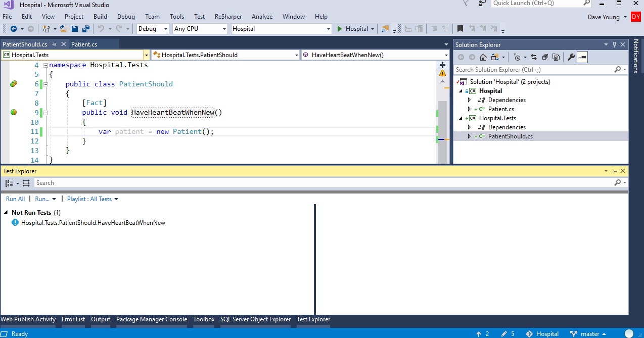Collapse the namespace code fold on line 4
644x338 pixels.
coord(45,65)
